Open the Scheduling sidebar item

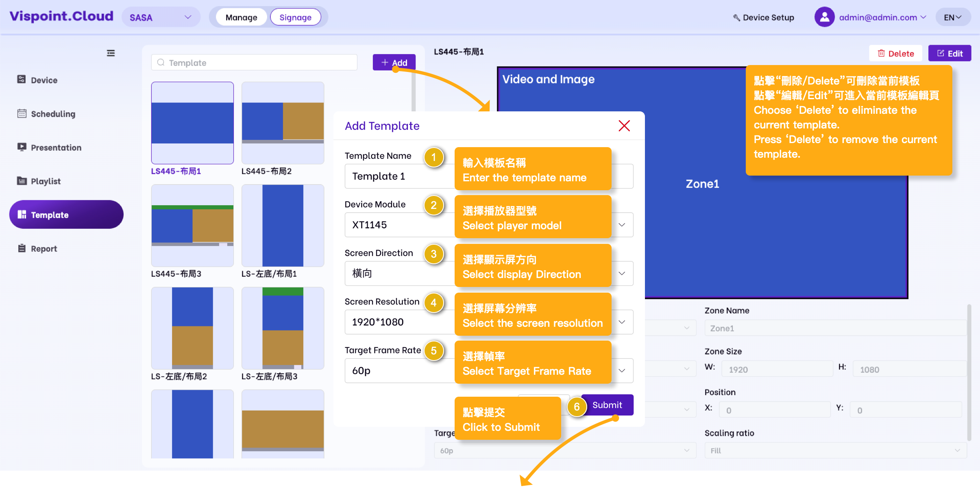53,114
